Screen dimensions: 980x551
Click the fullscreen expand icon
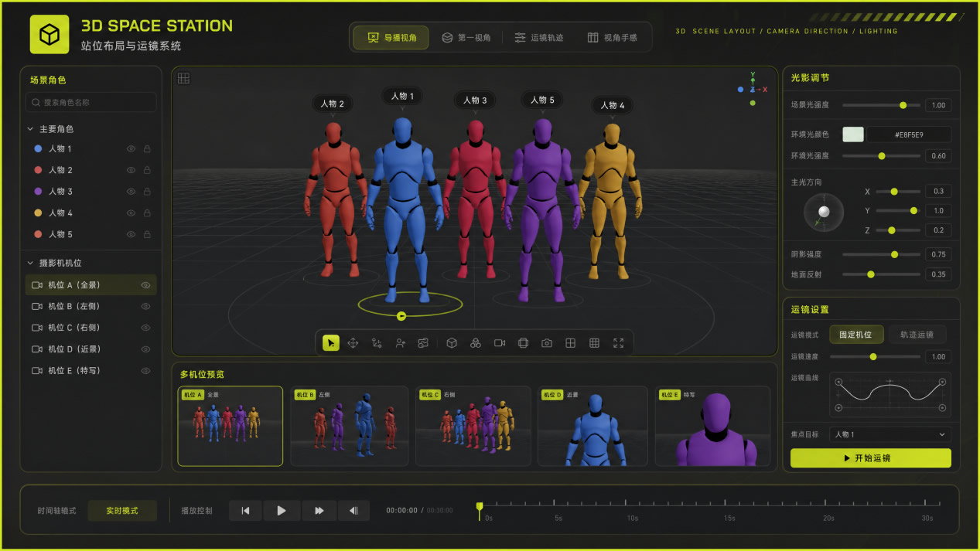(x=618, y=343)
